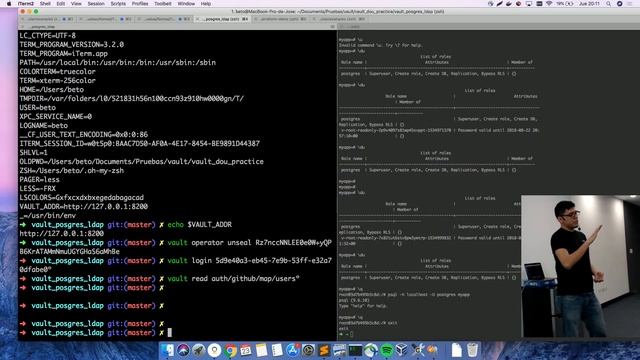This screenshot has width=640, height=360.
Task: Open the View menu
Action: coord(76,4)
